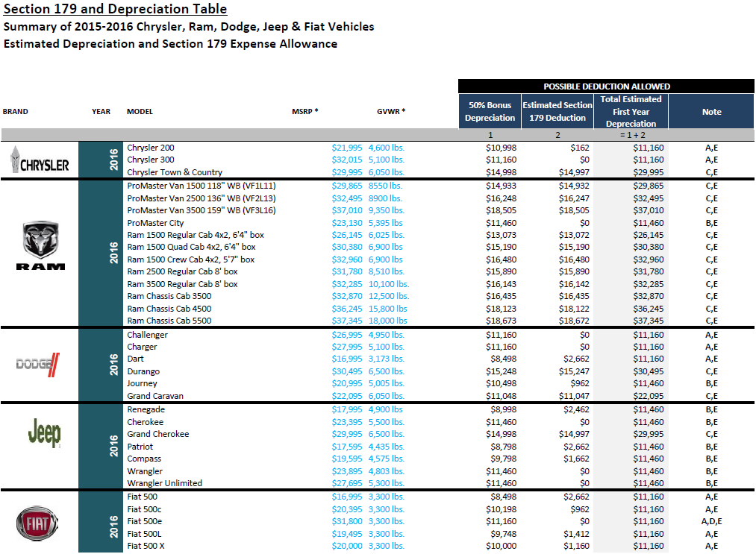Click the 'MSRP *' column header
The width and height of the screenshot is (756, 554).
pos(305,111)
